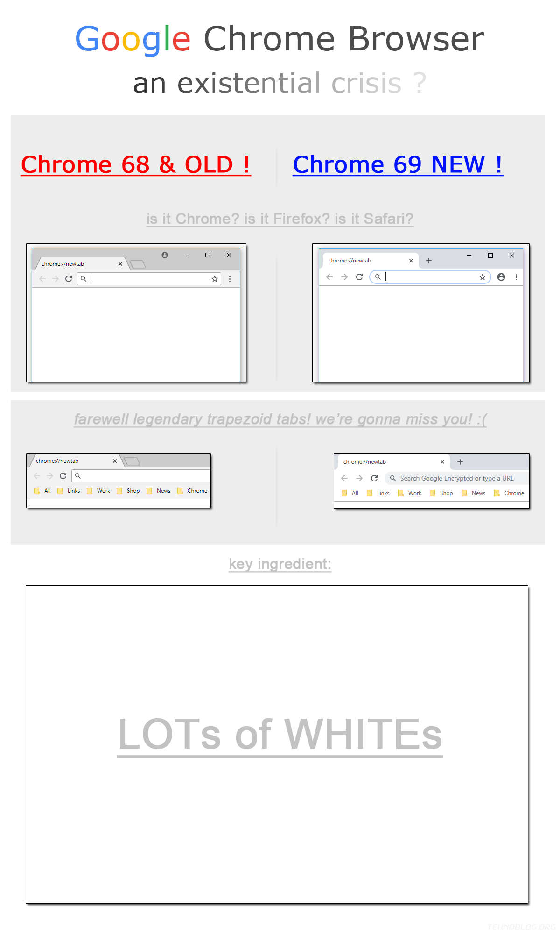Click the "Search Google Encrypted or type a URL" field

(456, 478)
